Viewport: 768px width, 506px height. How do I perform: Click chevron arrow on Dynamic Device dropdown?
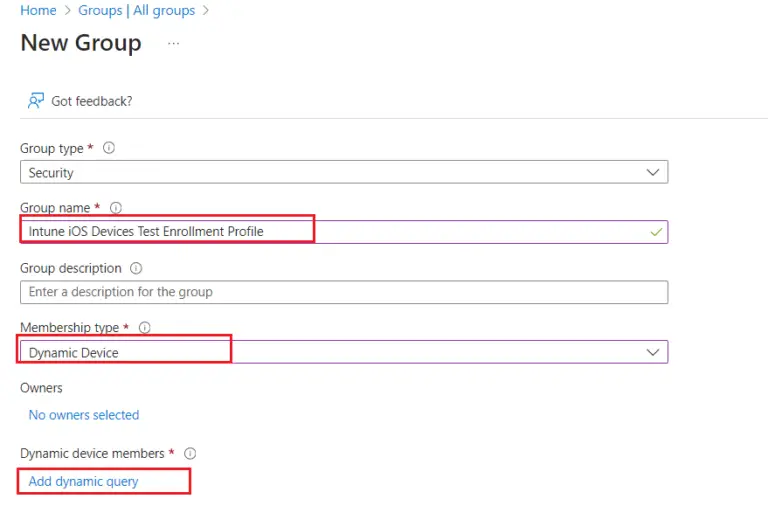click(654, 352)
